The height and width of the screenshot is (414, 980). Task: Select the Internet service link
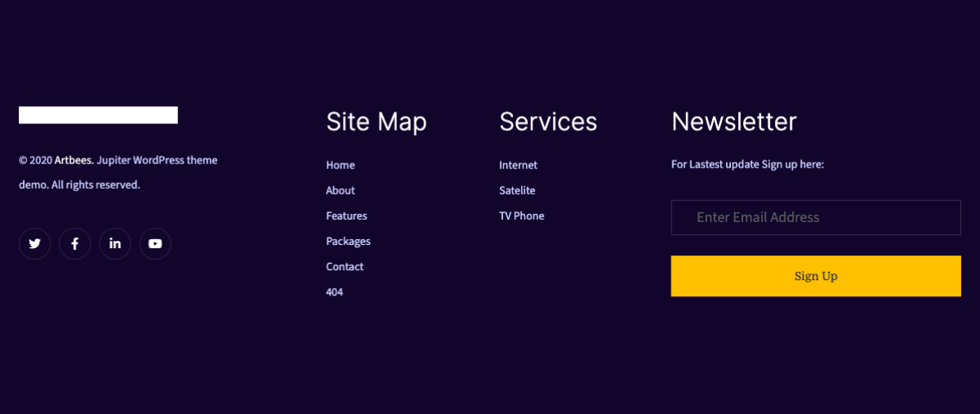point(519,165)
